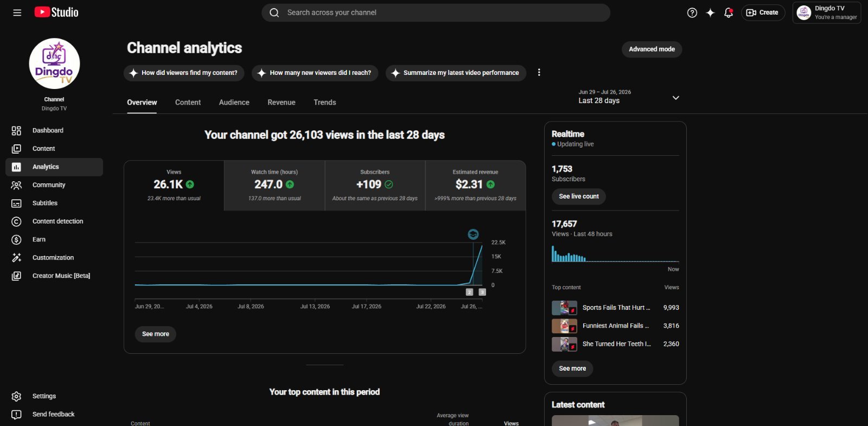This screenshot has width=868, height=426.
Task: Focus the Search across your channel field
Action: [436, 12]
